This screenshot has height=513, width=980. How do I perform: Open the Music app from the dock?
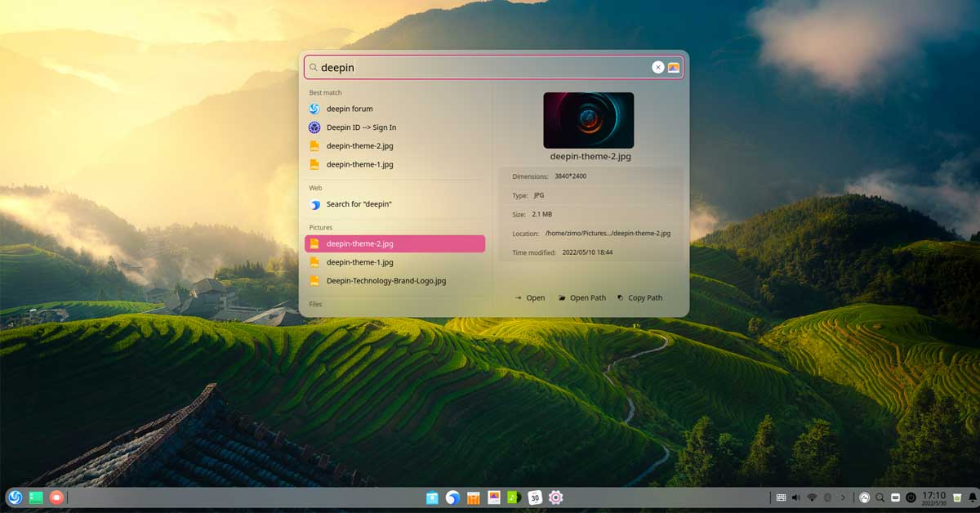tap(514, 497)
